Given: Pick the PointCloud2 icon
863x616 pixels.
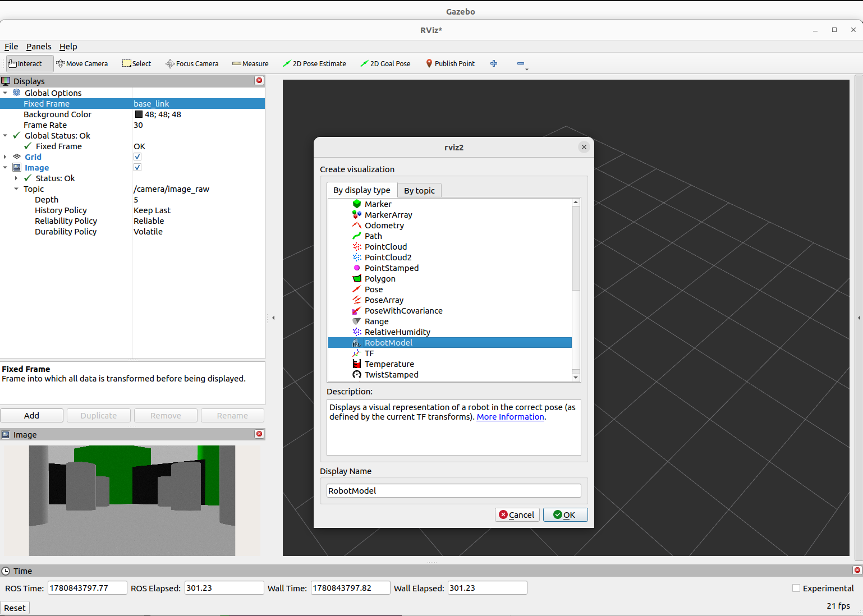Looking at the screenshot, I should tap(357, 257).
